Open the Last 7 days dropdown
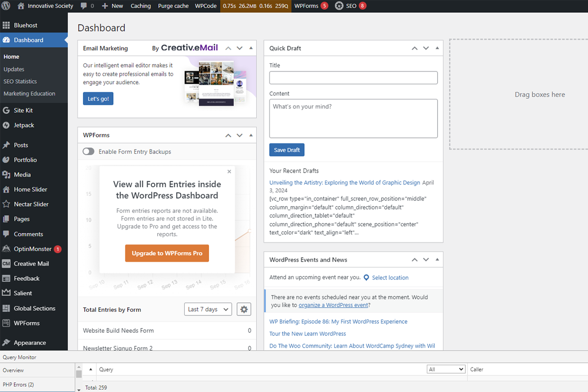This screenshot has width=588, height=392. (x=208, y=309)
